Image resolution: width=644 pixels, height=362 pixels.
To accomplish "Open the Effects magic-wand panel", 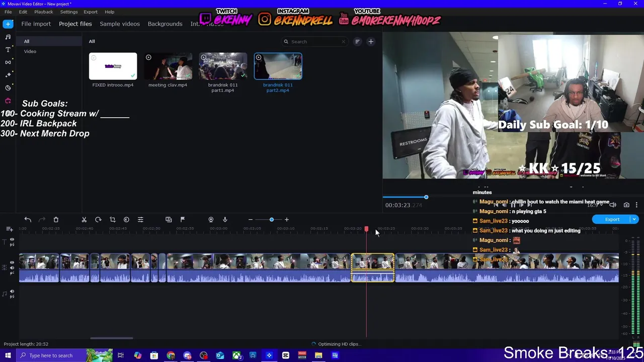I will coord(8,75).
